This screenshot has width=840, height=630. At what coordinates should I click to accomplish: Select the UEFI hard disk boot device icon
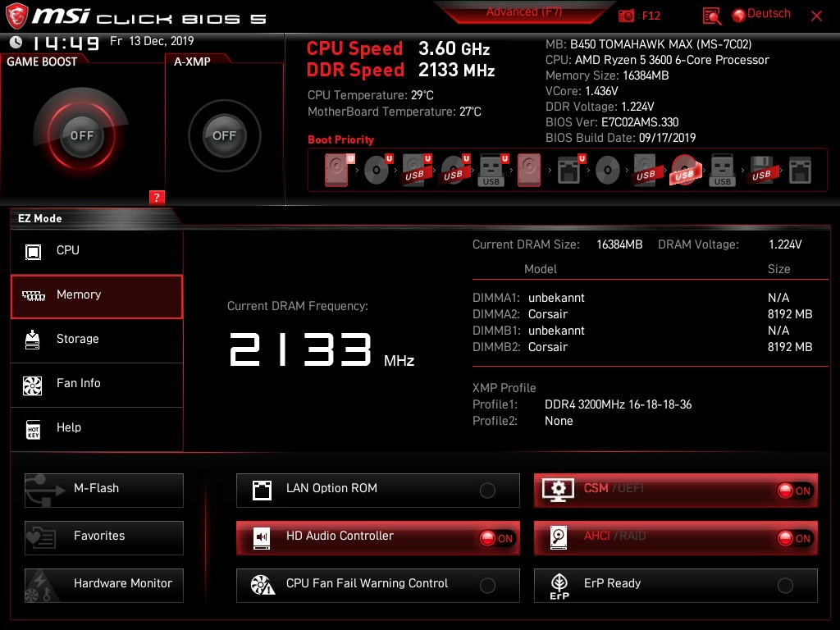click(337, 170)
